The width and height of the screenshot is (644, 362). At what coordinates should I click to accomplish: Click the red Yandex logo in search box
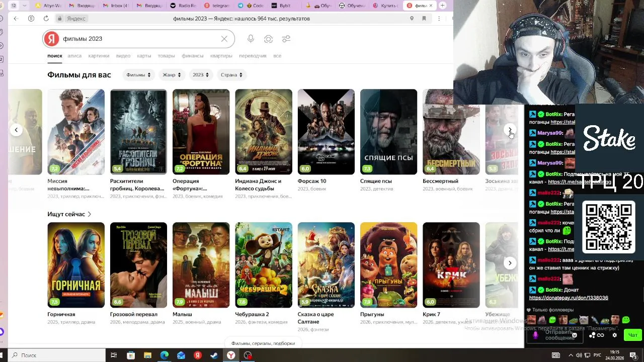[51, 39]
